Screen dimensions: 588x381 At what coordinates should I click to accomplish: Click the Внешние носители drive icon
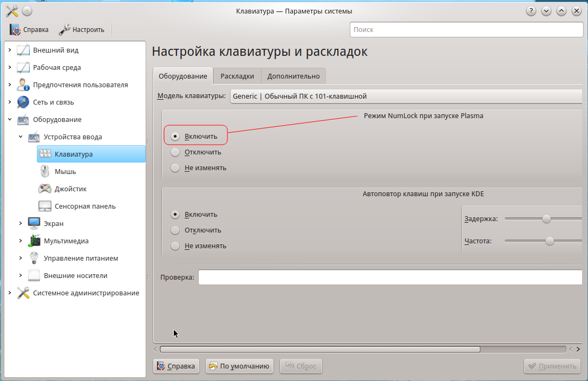point(34,275)
